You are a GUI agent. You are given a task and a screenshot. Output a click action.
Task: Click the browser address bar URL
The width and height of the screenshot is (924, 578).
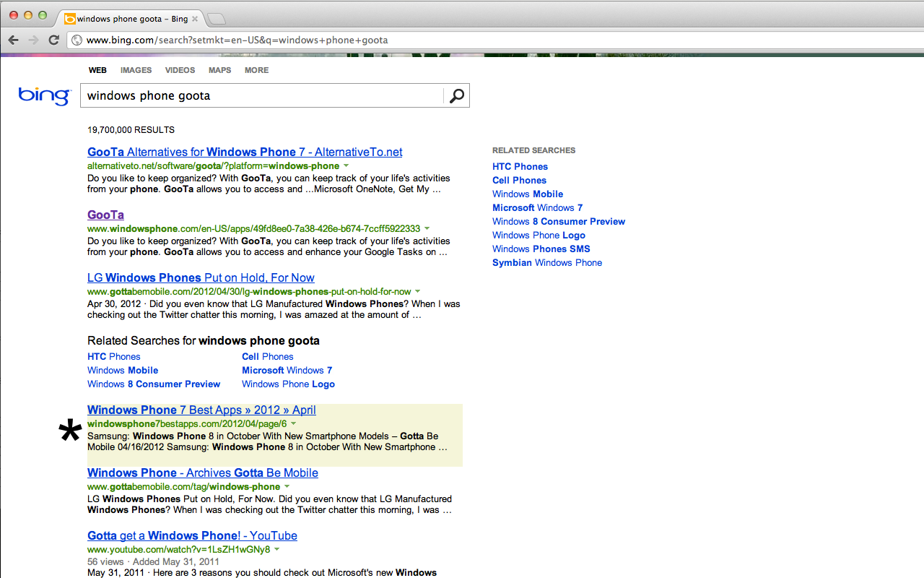pyautogui.click(x=237, y=40)
